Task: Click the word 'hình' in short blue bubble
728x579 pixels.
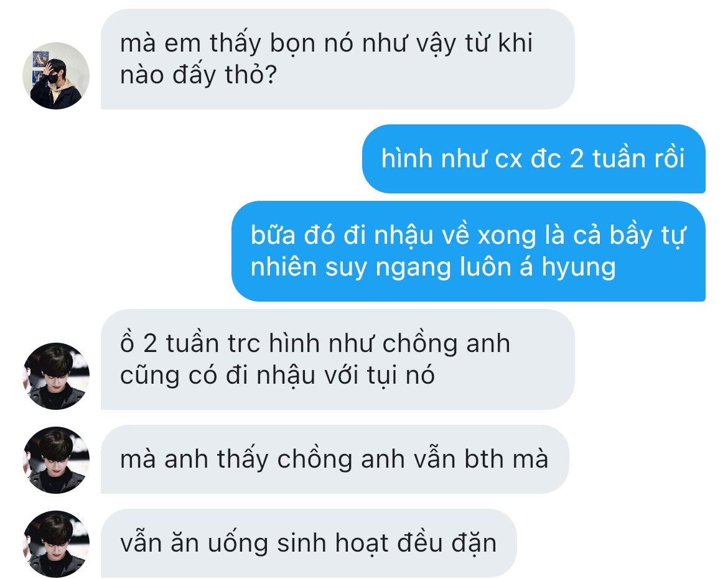Action: [407, 159]
